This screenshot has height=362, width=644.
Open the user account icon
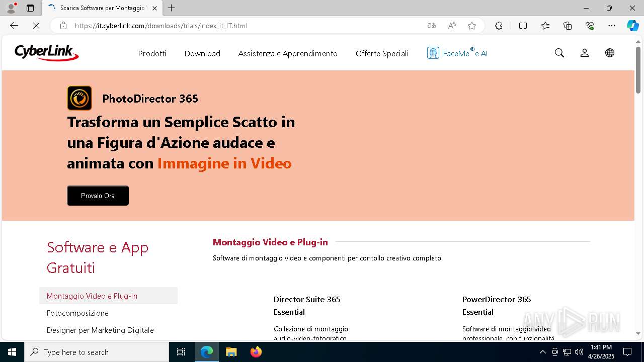click(585, 53)
